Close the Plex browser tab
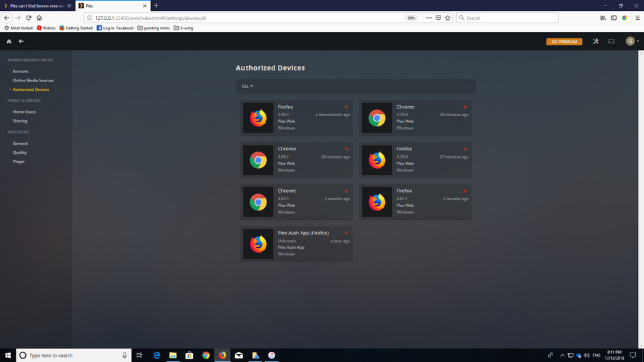 click(x=145, y=5)
